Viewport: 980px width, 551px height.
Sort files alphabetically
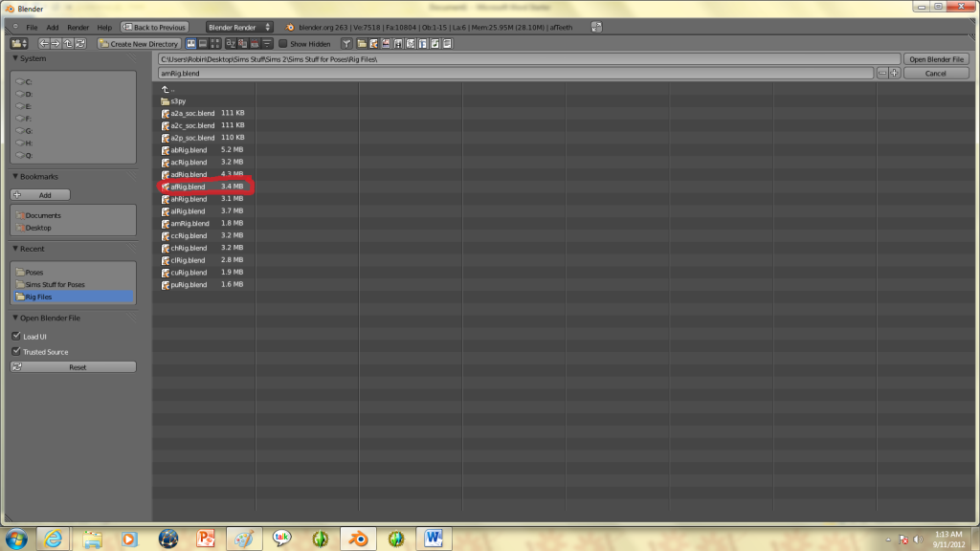[x=231, y=44]
